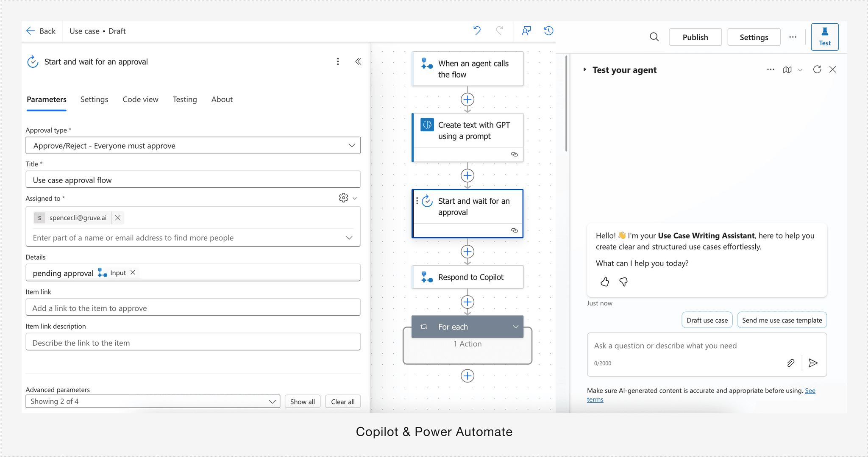Click link icon on Create text with GPT card

click(x=515, y=154)
